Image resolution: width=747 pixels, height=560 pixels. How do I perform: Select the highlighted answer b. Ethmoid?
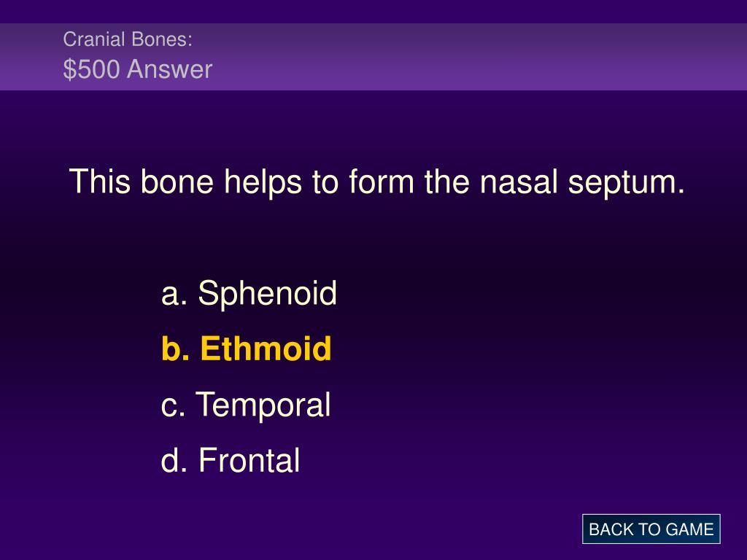[x=247, y=349]
